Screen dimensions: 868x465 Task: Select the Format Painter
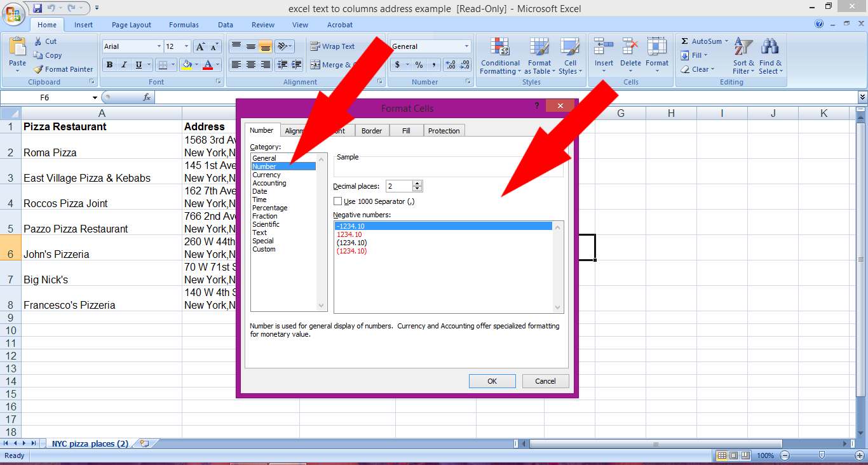[x=63, y=69]
